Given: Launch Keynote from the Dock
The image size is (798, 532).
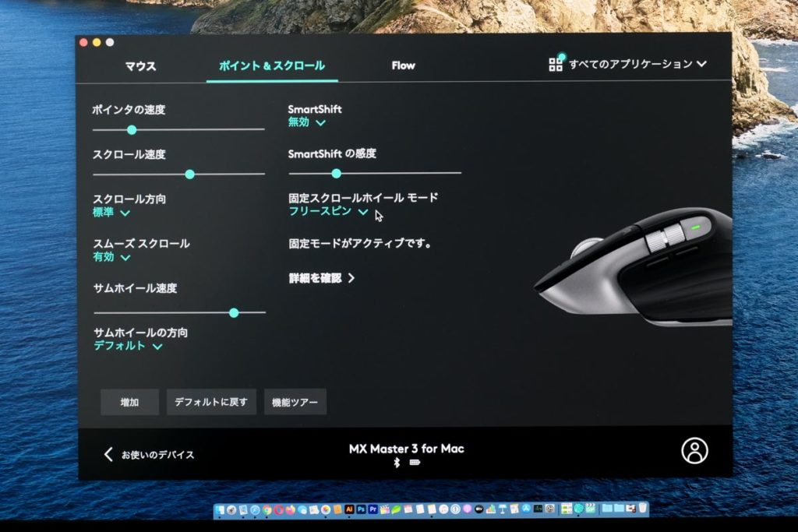Looking at the screenshot, I should (x=503, y=509).
